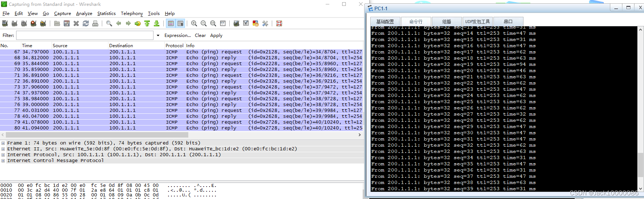Sort packets by Source column header

[80, 46]
